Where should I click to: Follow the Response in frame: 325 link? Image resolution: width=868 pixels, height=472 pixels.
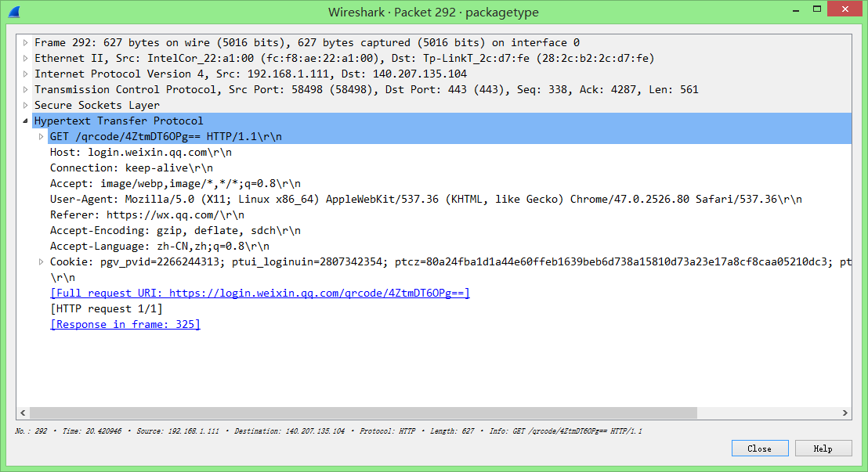click(125, 324)
